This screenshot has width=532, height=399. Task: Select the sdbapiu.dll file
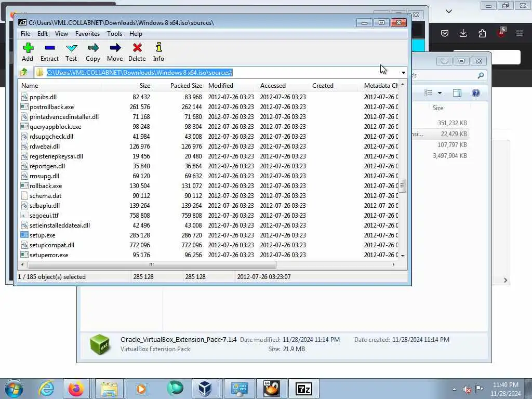pos(45,206)
